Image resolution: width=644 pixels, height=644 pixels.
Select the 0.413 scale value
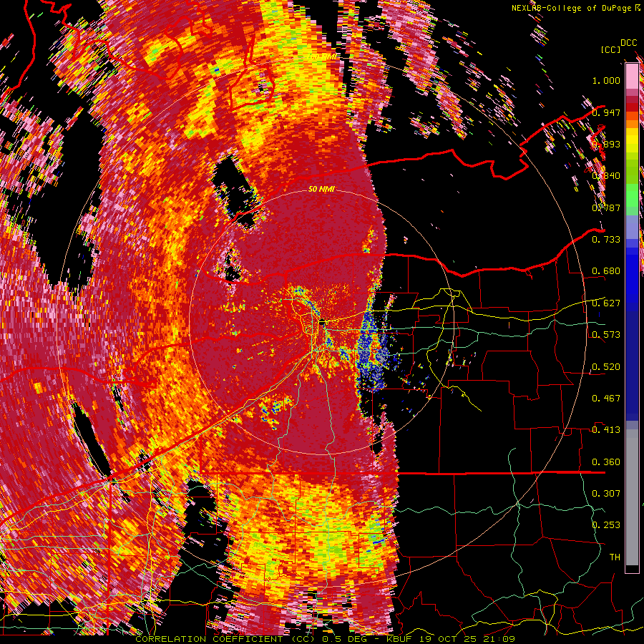606,430
